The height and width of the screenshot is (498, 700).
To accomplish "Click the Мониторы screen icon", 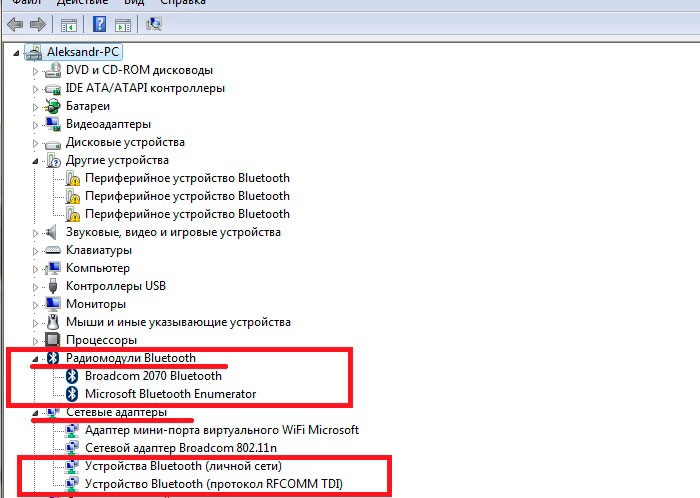I will point(53,303).
